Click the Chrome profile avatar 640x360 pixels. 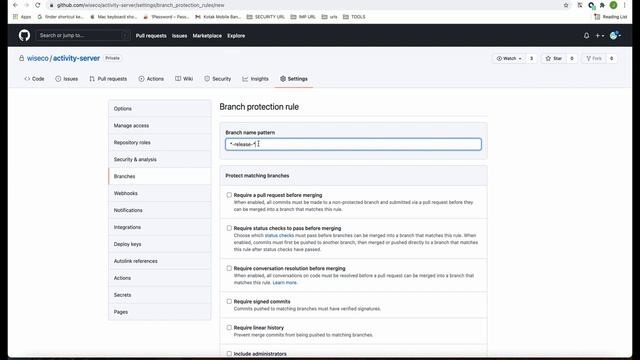(613, 5)
